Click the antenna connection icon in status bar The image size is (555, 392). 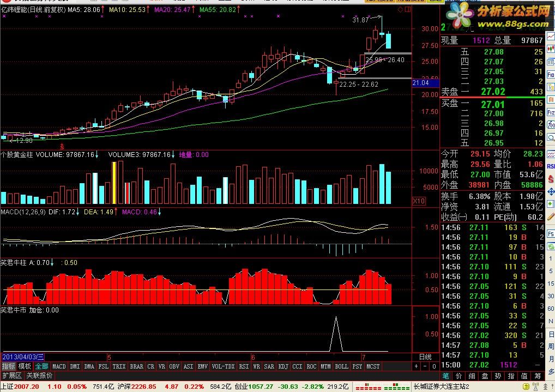tap(535, 387)
